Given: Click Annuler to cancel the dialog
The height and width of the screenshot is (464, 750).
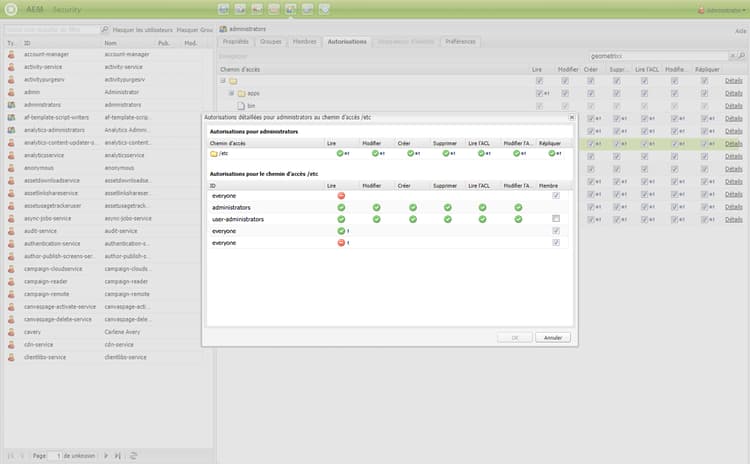Looking at the screenshot, I should (x=553, y=338).
